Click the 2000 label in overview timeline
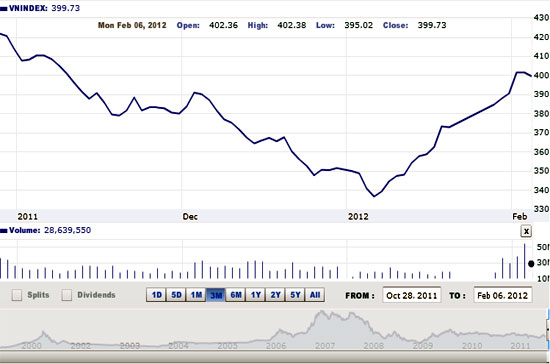550x364 pixels. pos(31,346)
